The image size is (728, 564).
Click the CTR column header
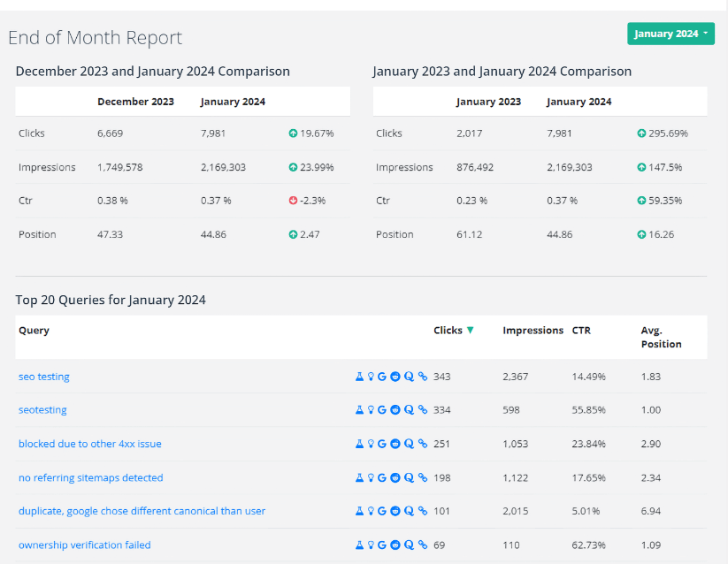[x=581, y=330]
